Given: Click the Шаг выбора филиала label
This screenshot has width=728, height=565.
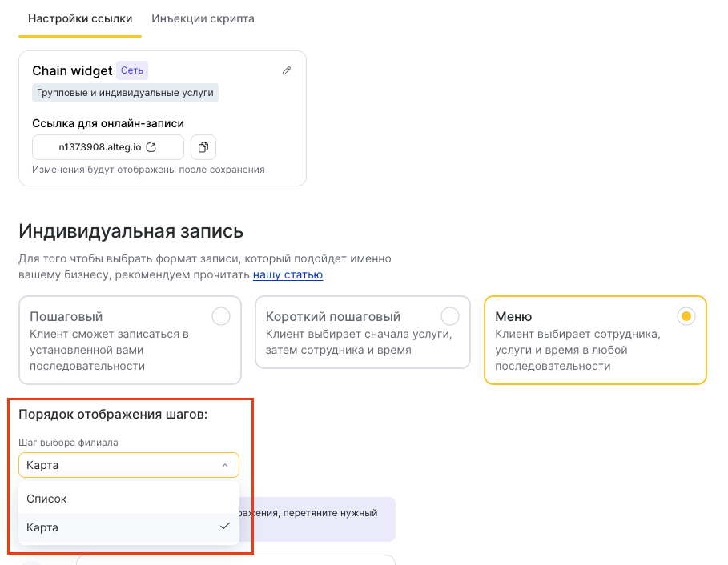Looking at the screenshot, I should click(68, 443).
